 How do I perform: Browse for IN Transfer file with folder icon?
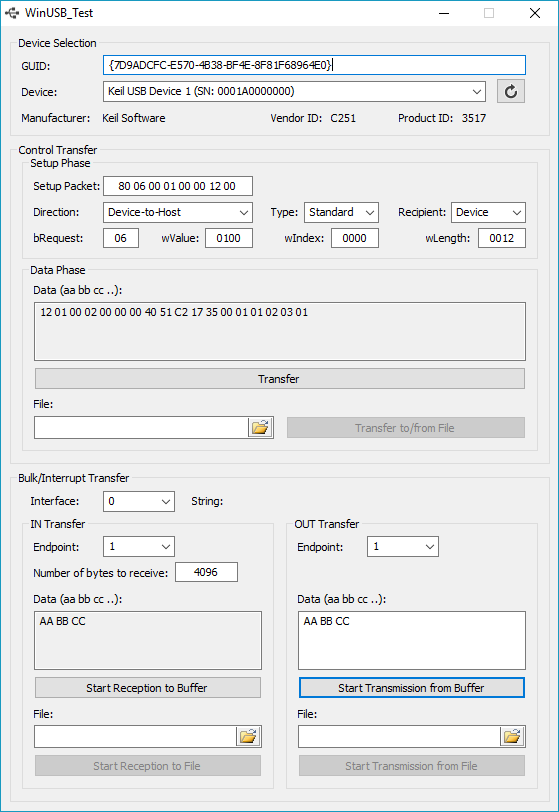tap(249, 736)
